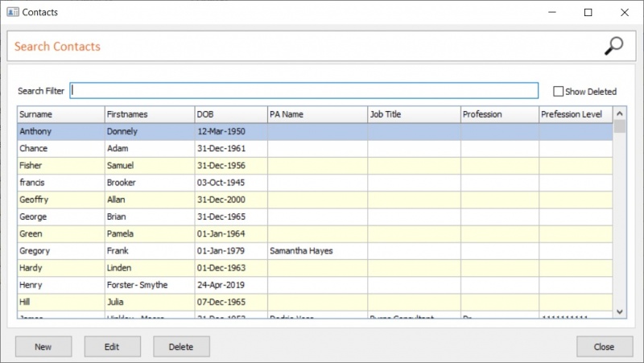This screenshot has height=363, width=644.
Task: Click the magnifying glass search icon
Action: click(x=613, y=46)
